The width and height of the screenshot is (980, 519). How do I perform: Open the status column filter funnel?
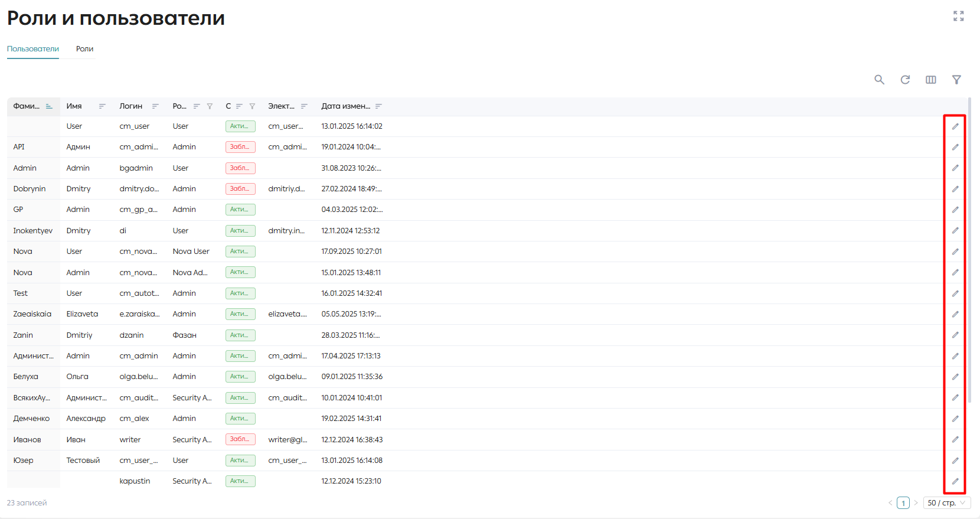(252, 106)
